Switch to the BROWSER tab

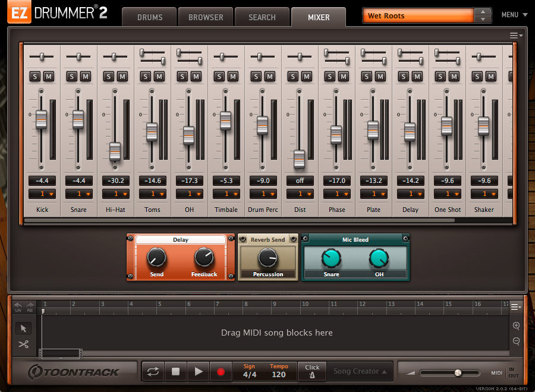point(206,17)
